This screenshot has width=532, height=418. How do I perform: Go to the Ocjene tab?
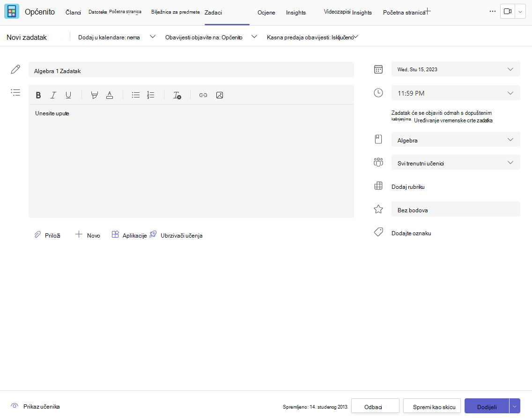266,13
